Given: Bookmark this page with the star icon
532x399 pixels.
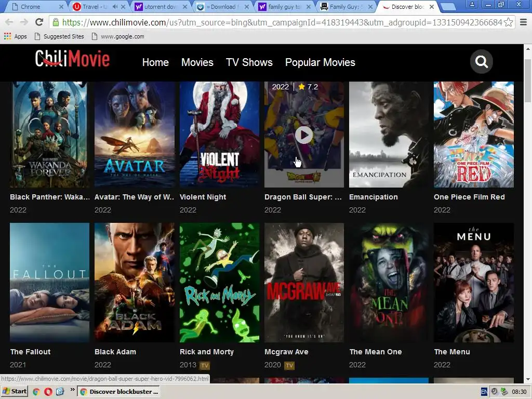Looking at the screenshot, I should (508, 22).
